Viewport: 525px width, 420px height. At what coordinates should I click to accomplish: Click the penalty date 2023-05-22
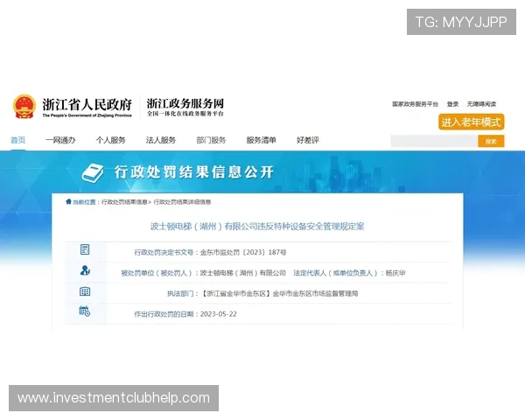(218, 314)
